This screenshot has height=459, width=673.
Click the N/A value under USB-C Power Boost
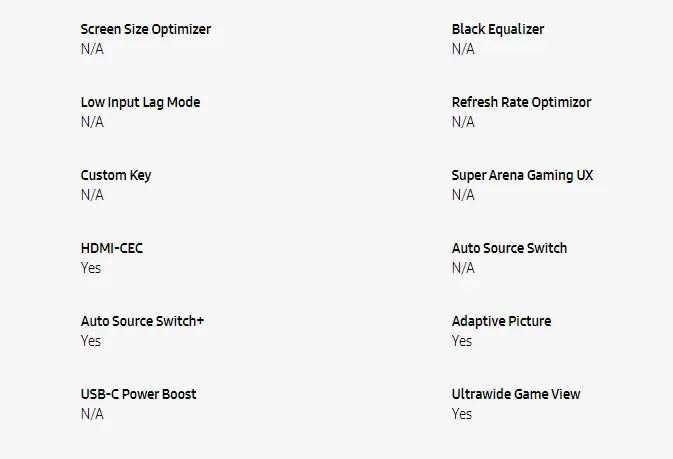tap(92, 414)
